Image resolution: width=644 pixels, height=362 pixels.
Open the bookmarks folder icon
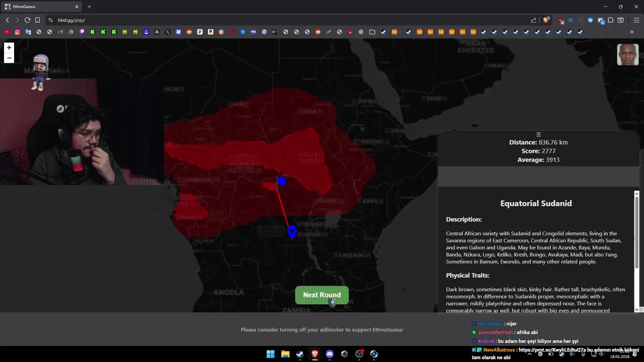tap(372, 32)
